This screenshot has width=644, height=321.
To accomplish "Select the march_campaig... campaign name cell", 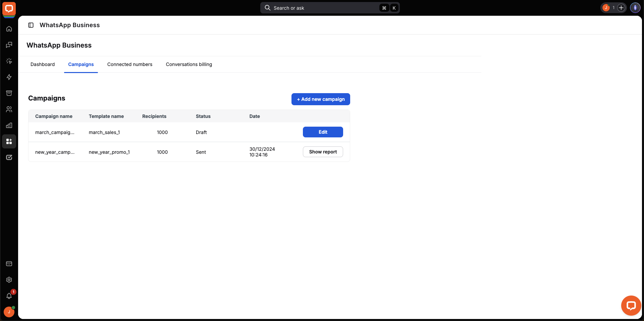I will point(55,132).
